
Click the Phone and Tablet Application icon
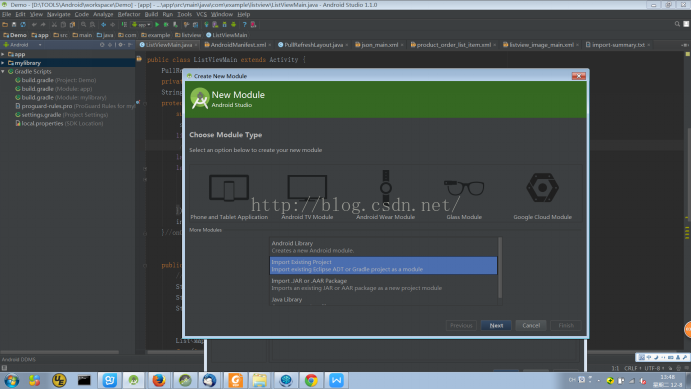pos(229,188)
